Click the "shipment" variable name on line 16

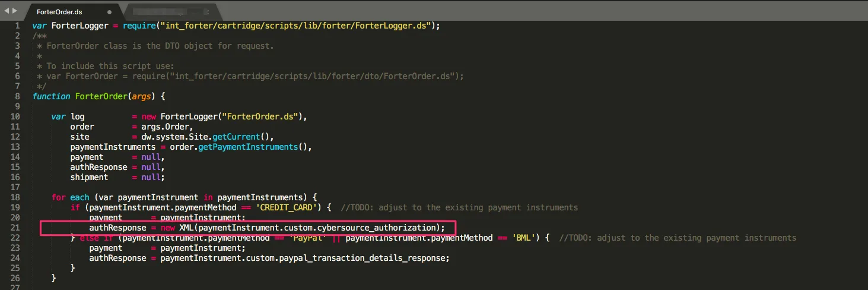89,177
